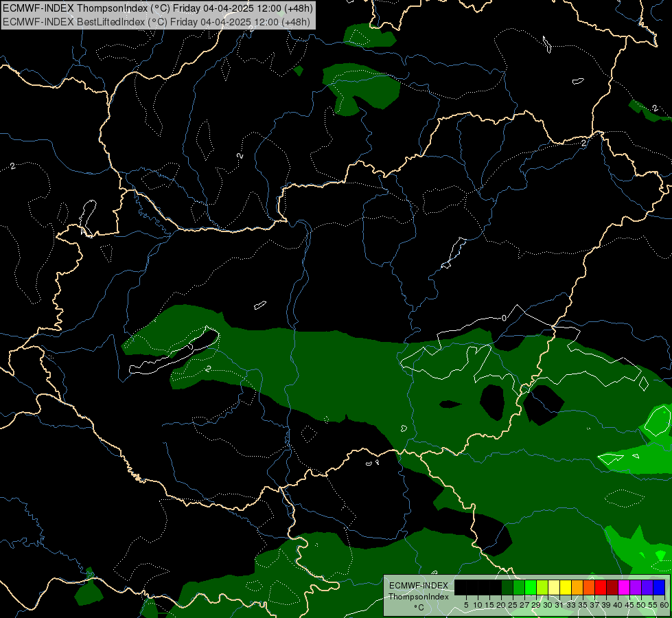Click the legend value label 5
Image resolution: width=672 pixels, height=618 pixels.
(x=466, y=605)
